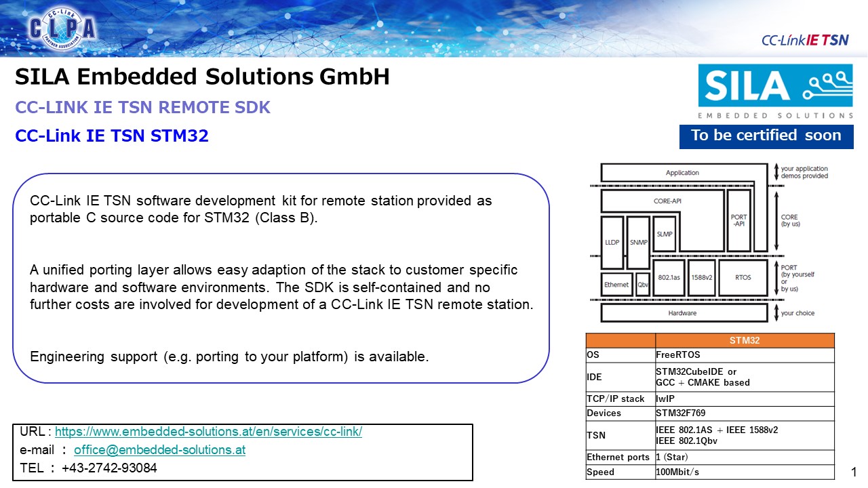Click the 'e-mail :' label in contact box
Screen dimensions: 868x488
pyautogui.click(x=44, y=450)
